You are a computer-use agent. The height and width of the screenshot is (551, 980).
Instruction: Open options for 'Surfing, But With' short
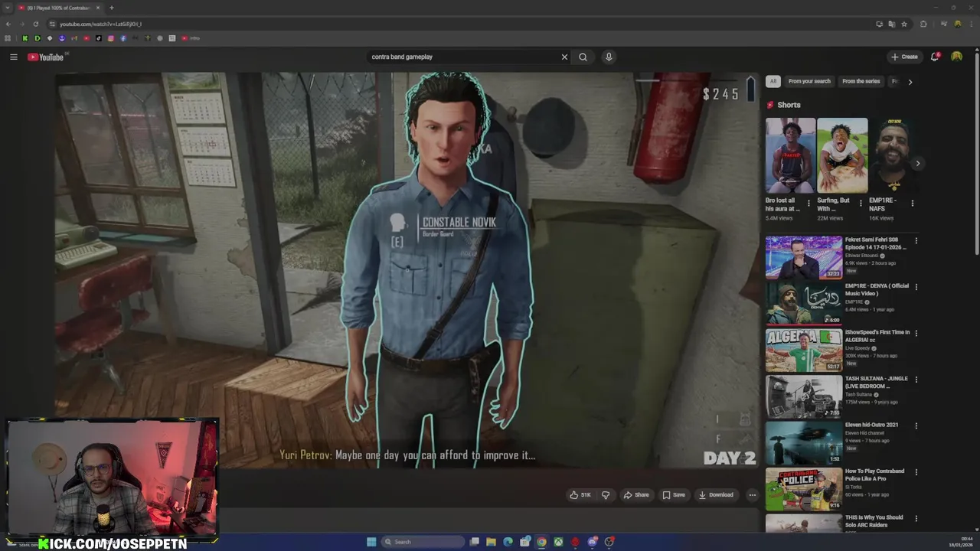[x=861, y=204]
